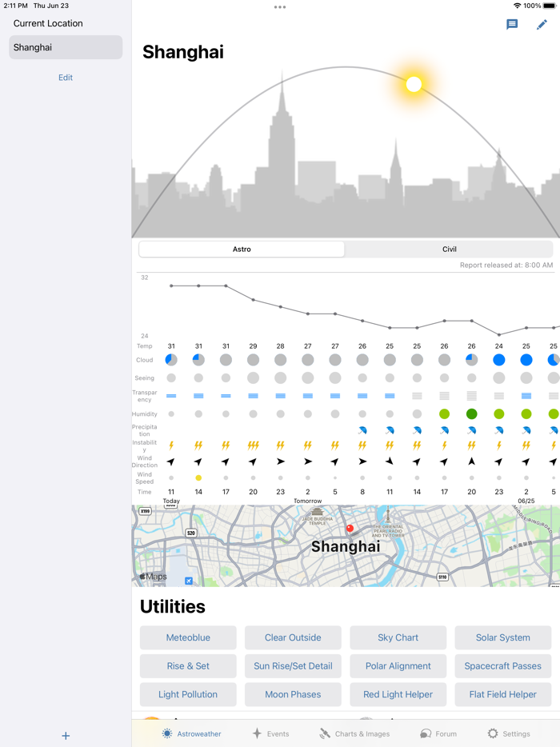
Task: Click the first temperature chart point at 31
Action: [x=171, y=286]
